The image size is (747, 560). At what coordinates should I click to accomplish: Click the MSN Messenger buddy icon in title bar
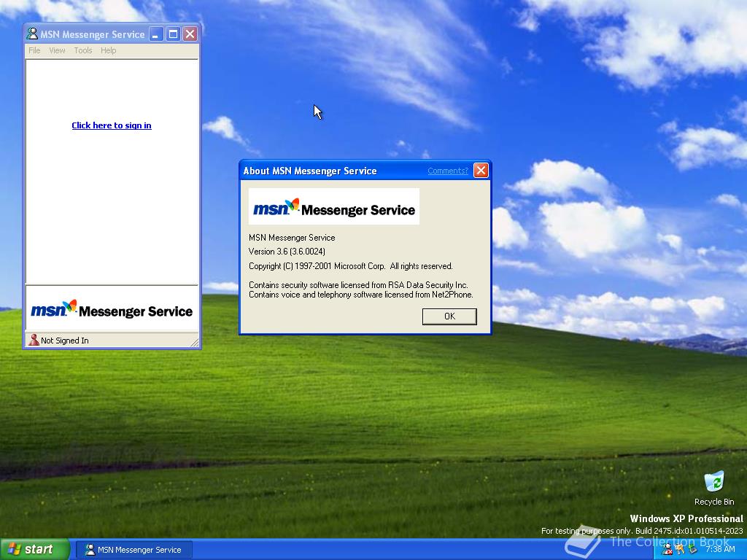coord(32,34)
